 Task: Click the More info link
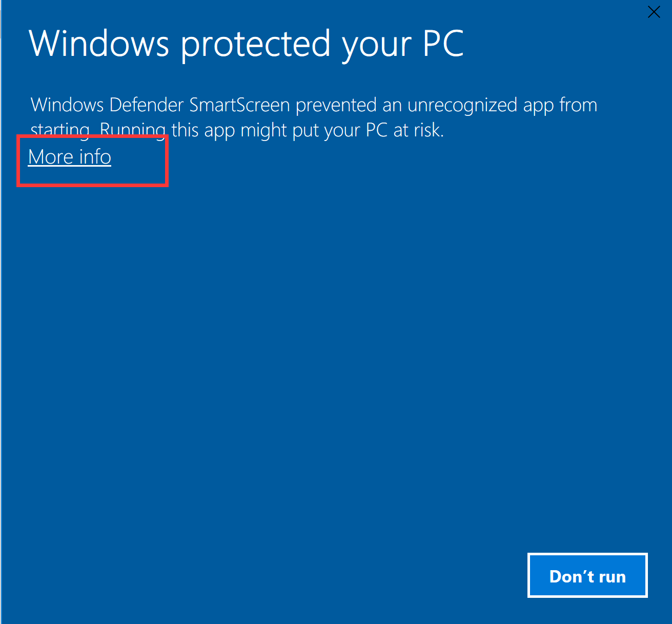[70, 157]
